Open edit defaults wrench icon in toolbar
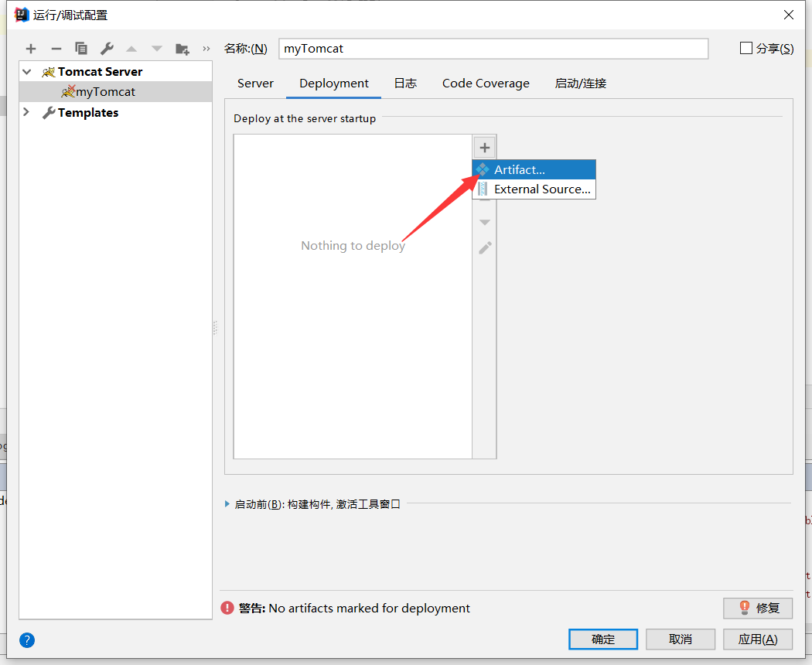Screen dimensions: 812x665 click(x=107, y=49)
